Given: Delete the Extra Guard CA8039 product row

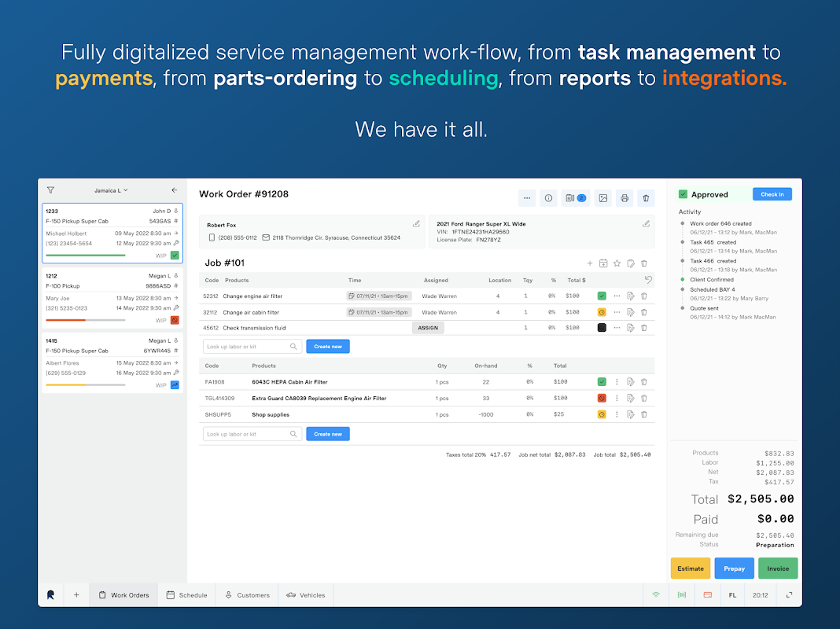Looking at the screenshot, I should [x=644, y=399].
